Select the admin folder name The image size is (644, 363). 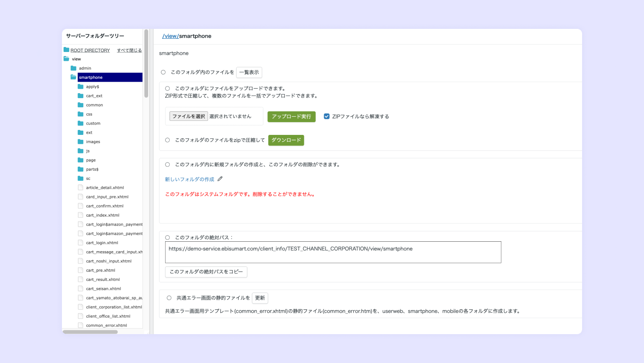pos(85,68)
